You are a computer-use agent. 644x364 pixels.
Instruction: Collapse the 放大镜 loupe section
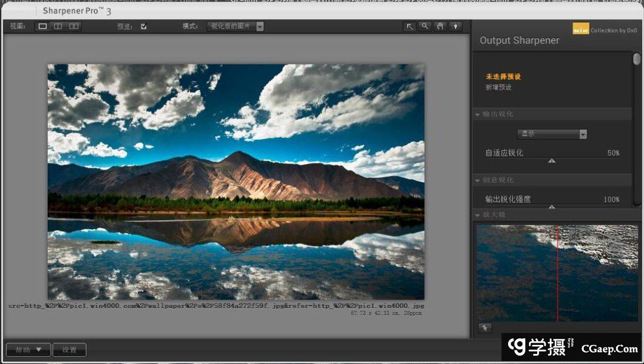pos(478,215)
